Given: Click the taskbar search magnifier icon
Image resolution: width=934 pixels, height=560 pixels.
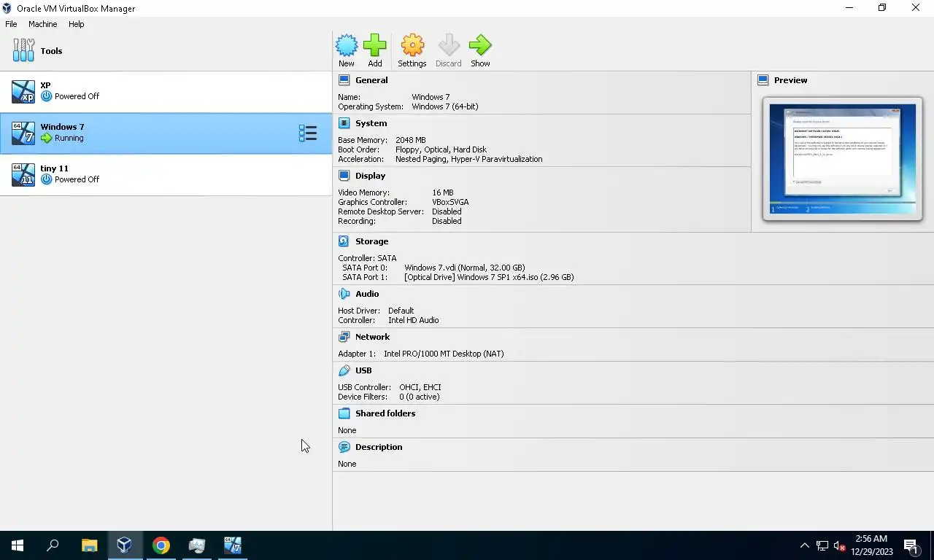Looking at the screenshot, I should (53, 545).
